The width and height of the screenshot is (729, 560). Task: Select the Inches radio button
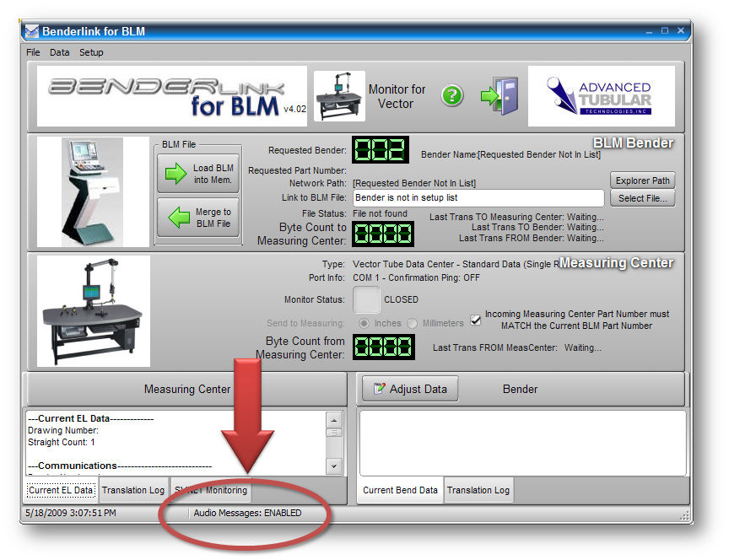364,323
